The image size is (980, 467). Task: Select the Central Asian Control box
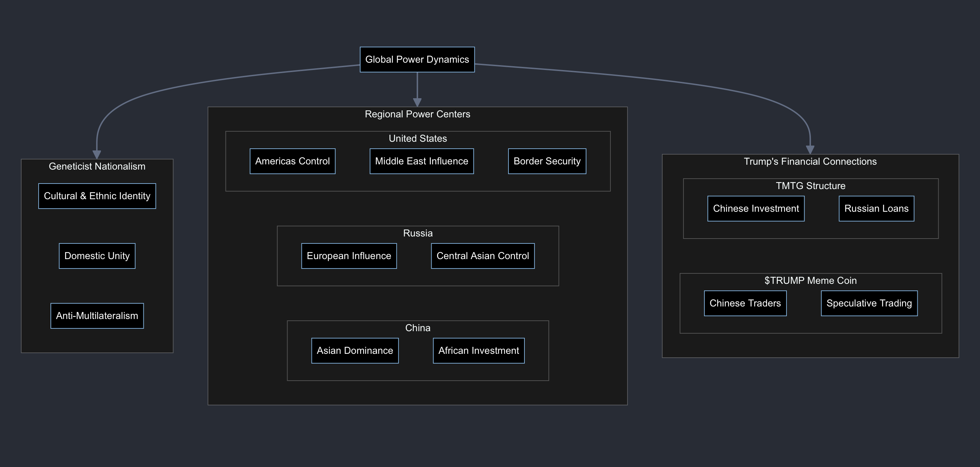click(x=482, y=256)
